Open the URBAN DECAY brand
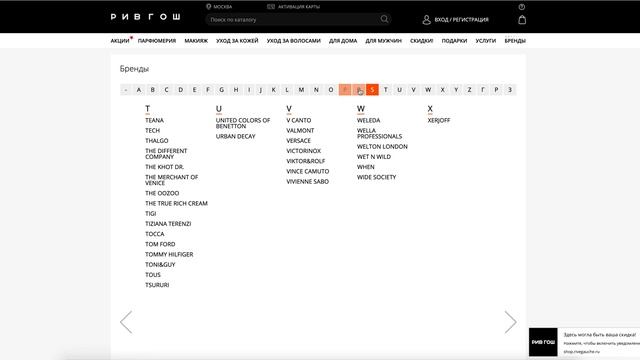 pos(236,137)
